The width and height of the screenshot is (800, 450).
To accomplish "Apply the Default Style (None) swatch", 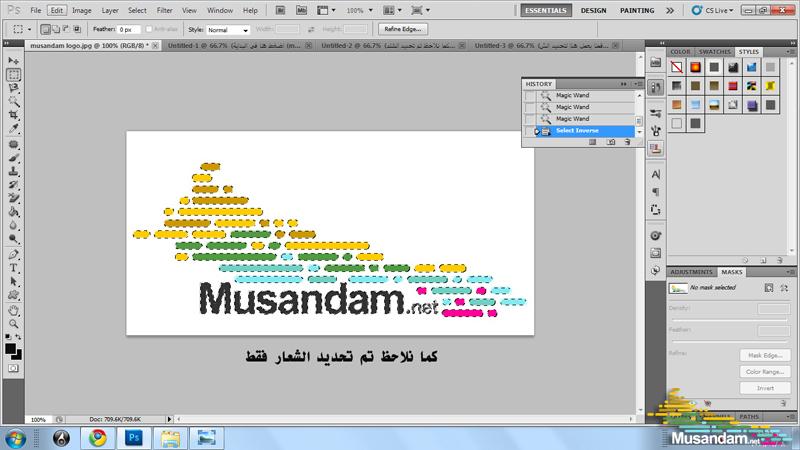I will click(677, 67).
